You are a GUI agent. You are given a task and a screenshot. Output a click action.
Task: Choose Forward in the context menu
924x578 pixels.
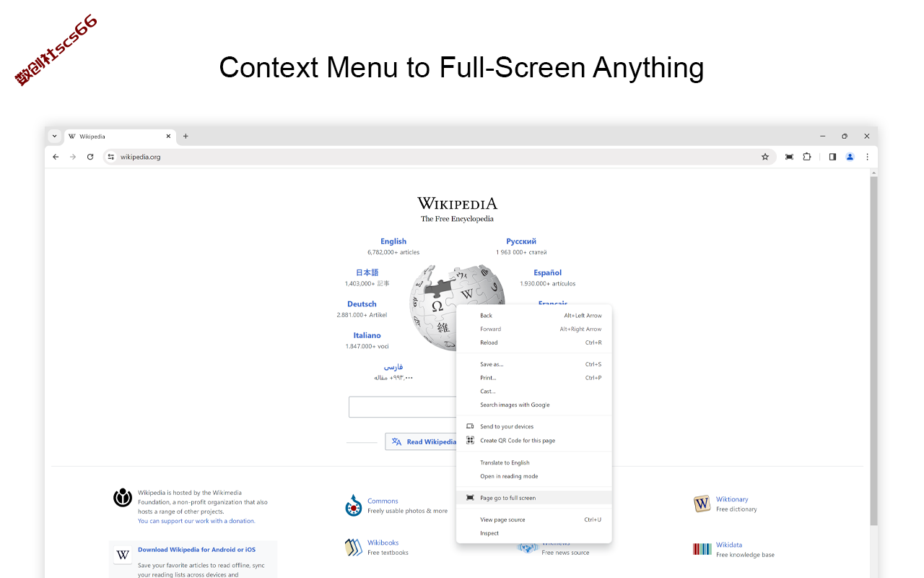click(534, 329)
